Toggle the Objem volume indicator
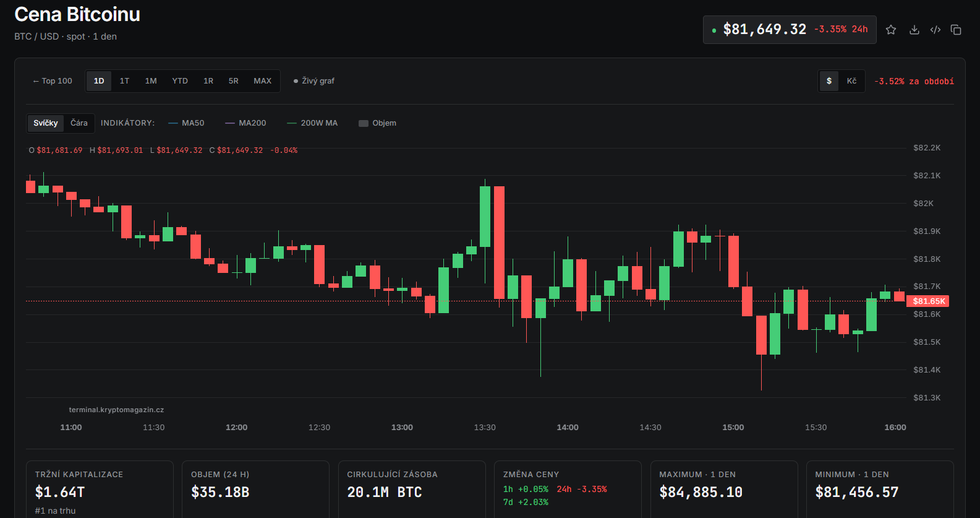The height and width of the screenshot is (518, 980). (377, 123)
